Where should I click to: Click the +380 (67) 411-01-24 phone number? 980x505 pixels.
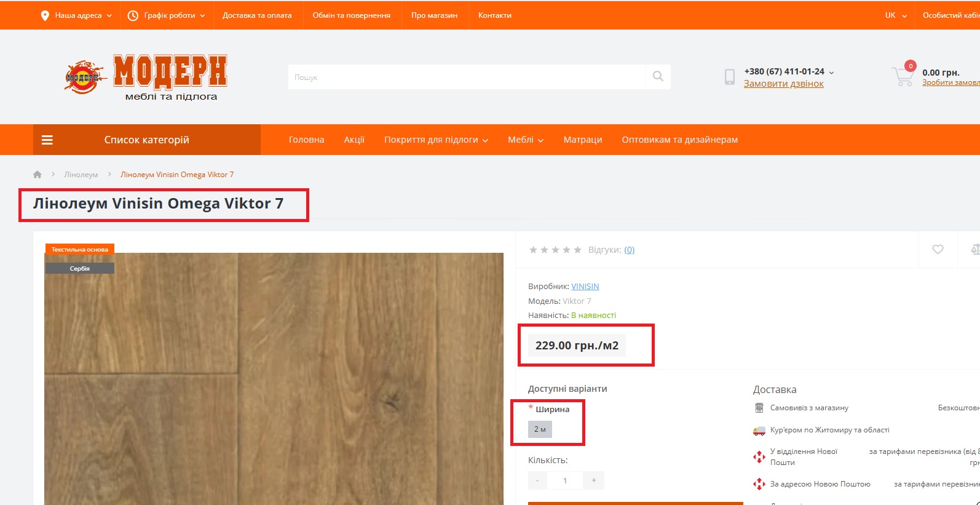784,71
